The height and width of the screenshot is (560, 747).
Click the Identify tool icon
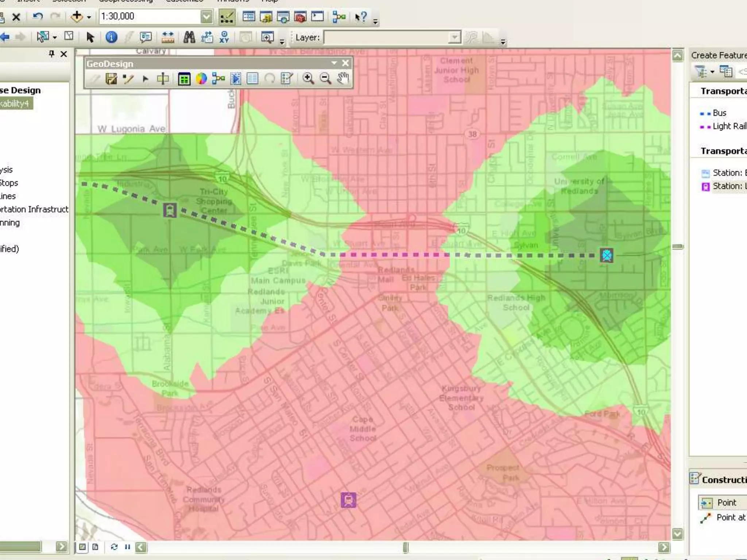click(111, 37)
